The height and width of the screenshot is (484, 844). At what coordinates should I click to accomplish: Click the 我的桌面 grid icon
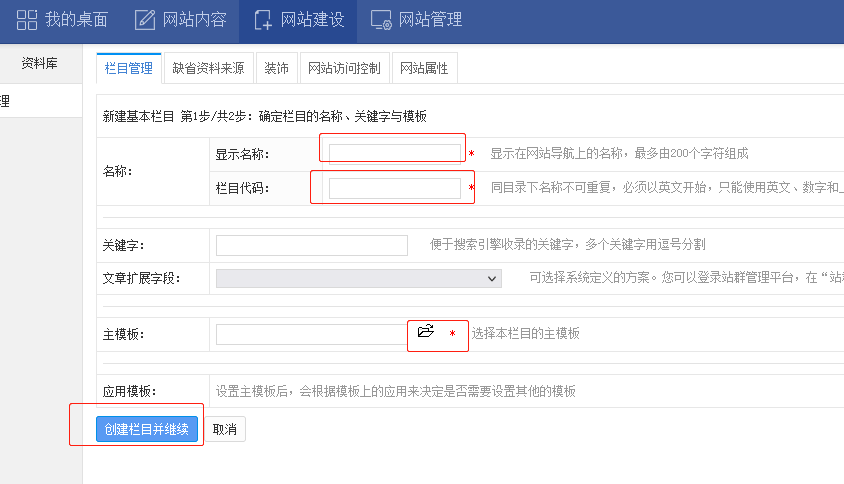pos(27,19)
